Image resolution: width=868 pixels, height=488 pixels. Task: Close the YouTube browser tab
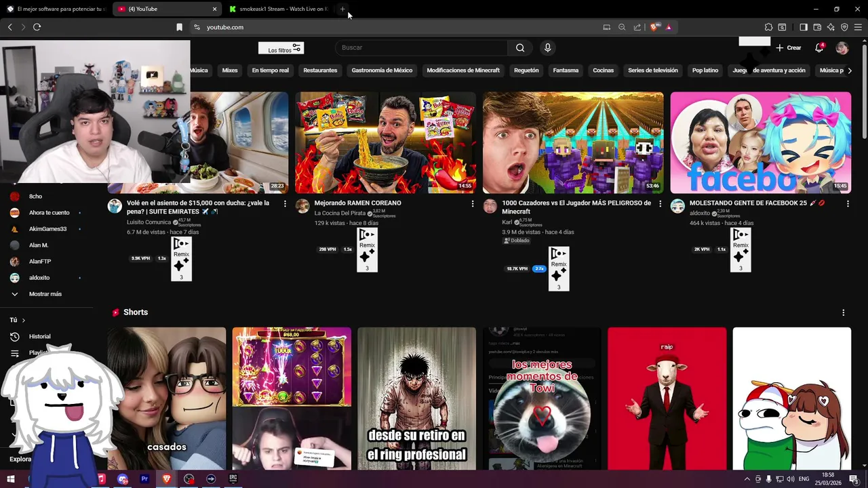click(x=215, y=9)
